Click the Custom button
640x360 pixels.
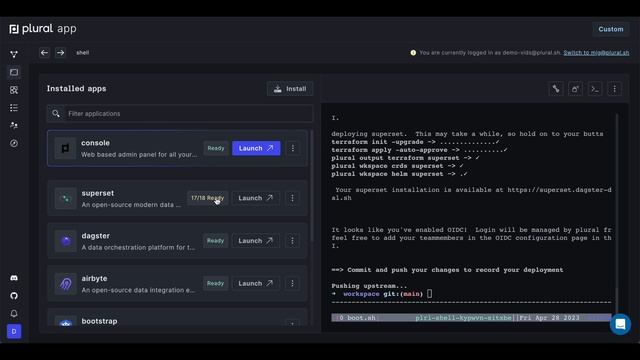click(611, 29)
